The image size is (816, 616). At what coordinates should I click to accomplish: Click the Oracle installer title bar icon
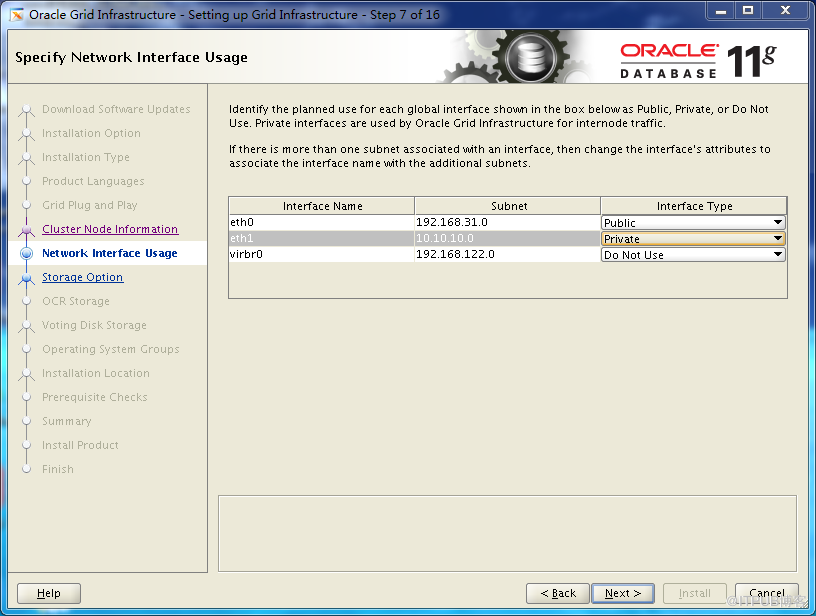(17, 14)
